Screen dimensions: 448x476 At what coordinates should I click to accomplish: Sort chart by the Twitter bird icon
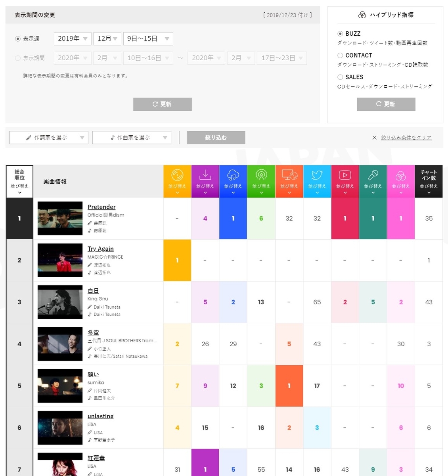click(317, 181)
